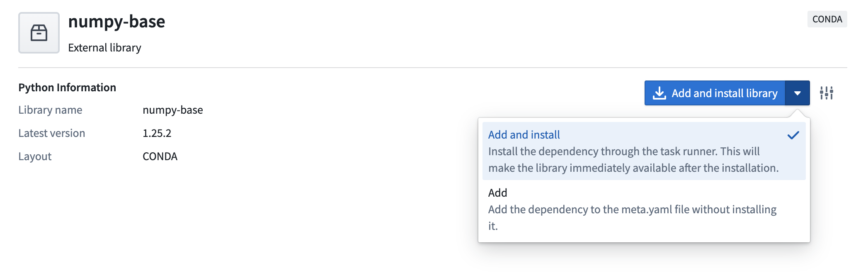The width and height of the screenshot is (868, 273).
Task: Click the numpy-base title heading
Action: coord(116,22)
